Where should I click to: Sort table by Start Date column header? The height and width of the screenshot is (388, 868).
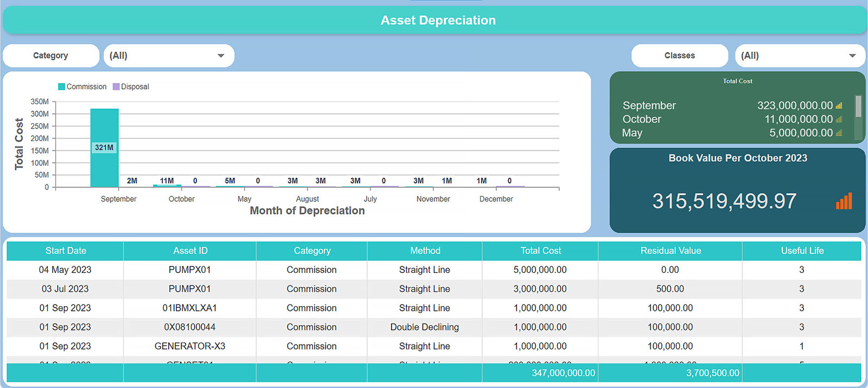pyautogui.click(x=66, y=251)
